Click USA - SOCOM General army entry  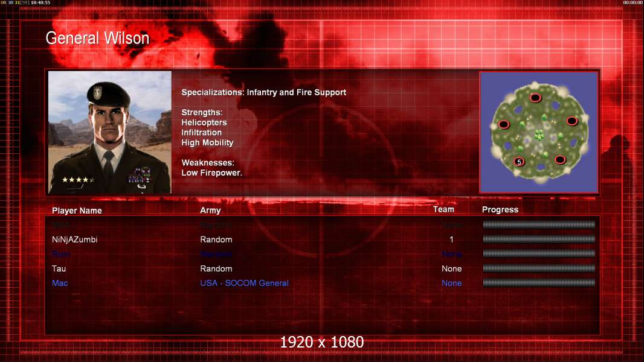tap(245, 284)
